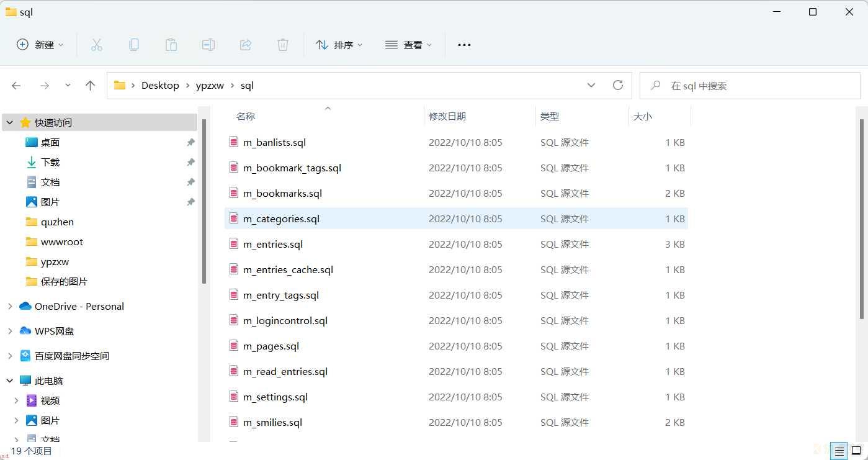Click the search magnifier icon
868x460 pixels.
click(x=655, y=86)
